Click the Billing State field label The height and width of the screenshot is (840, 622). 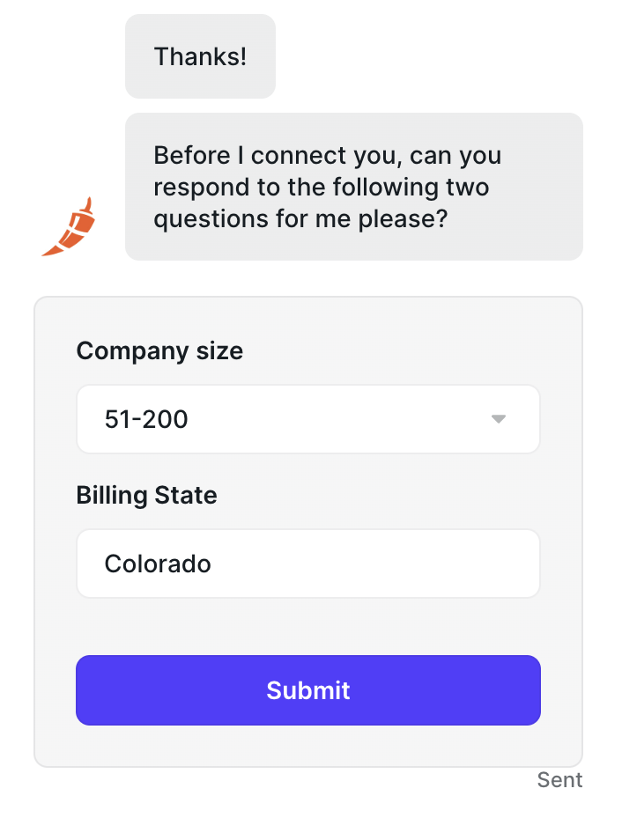tap(146, 496)
